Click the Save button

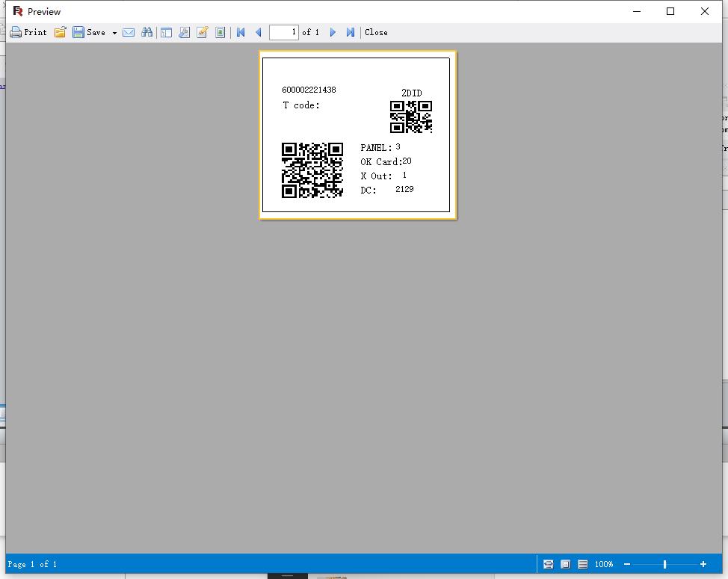tap(89, 32)
